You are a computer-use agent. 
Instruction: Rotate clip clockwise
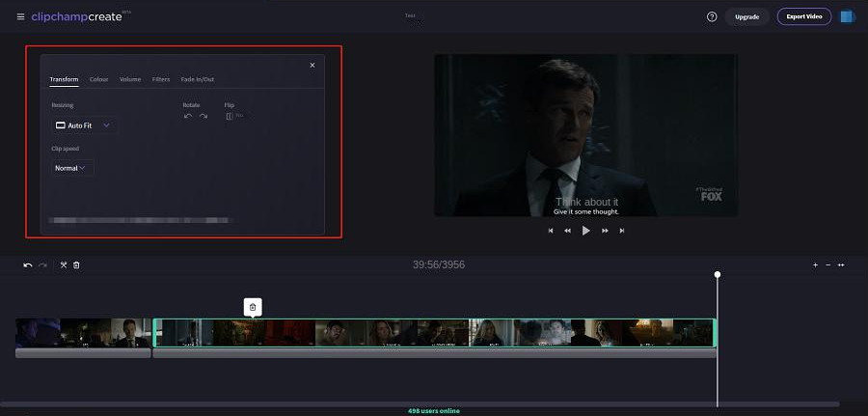coord(203,116)
